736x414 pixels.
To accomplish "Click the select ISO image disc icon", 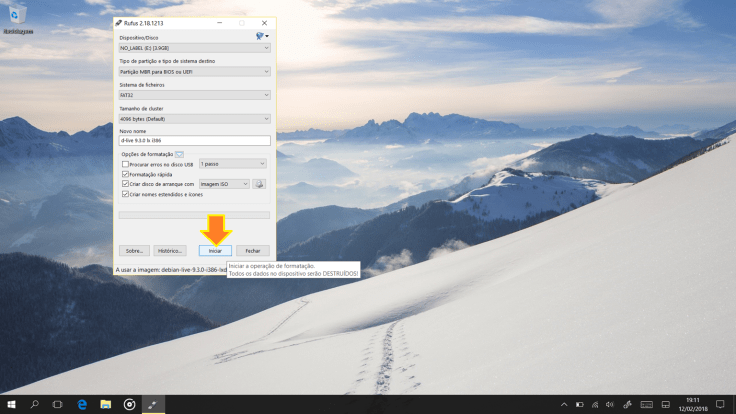I will [259, 184].
